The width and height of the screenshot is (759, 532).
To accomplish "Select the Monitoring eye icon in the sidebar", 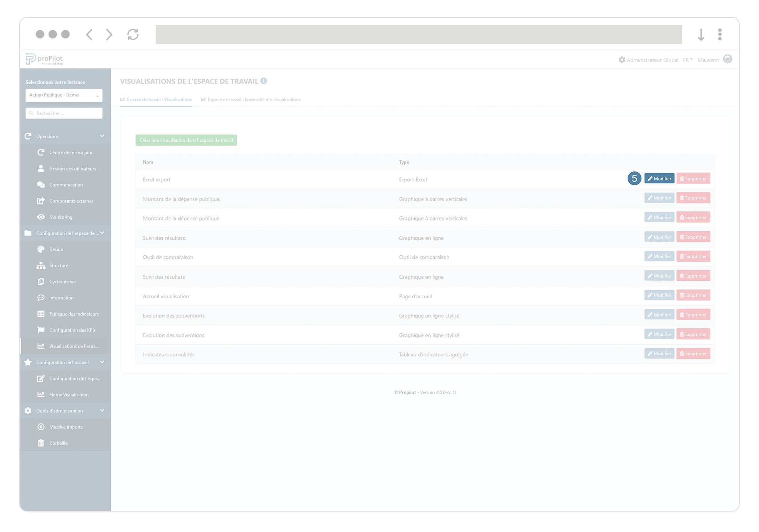I will 41,217.
